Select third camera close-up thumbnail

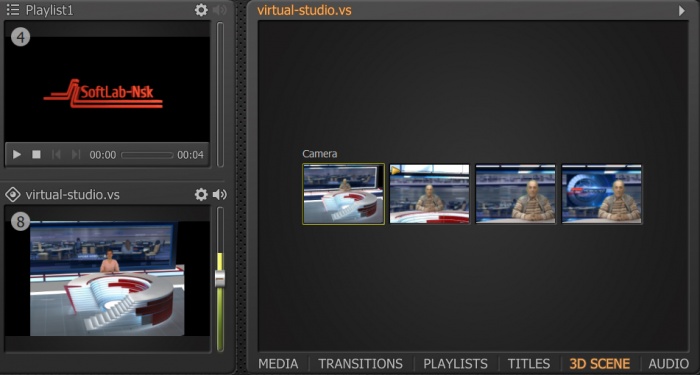(x=516, y=194)
